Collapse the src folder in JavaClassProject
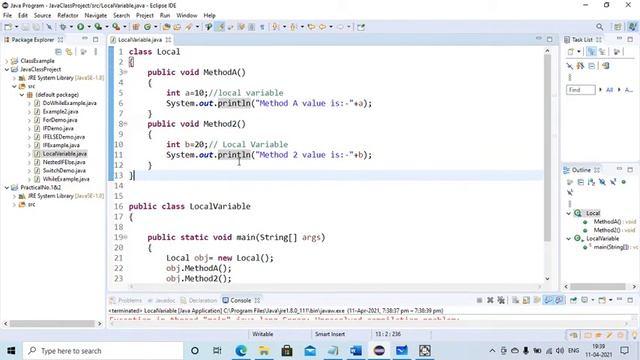Viewport: 640px width, 360px height. pos(14,86)
